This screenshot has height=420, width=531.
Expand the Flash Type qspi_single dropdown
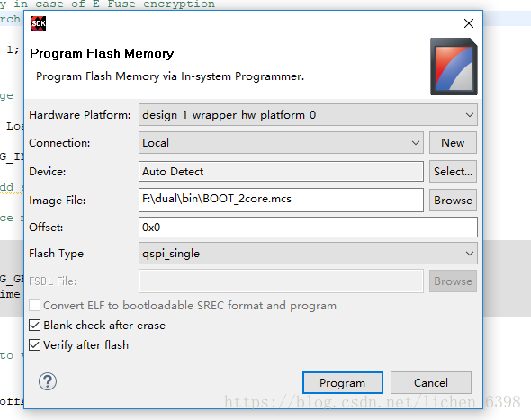[308, 253]
